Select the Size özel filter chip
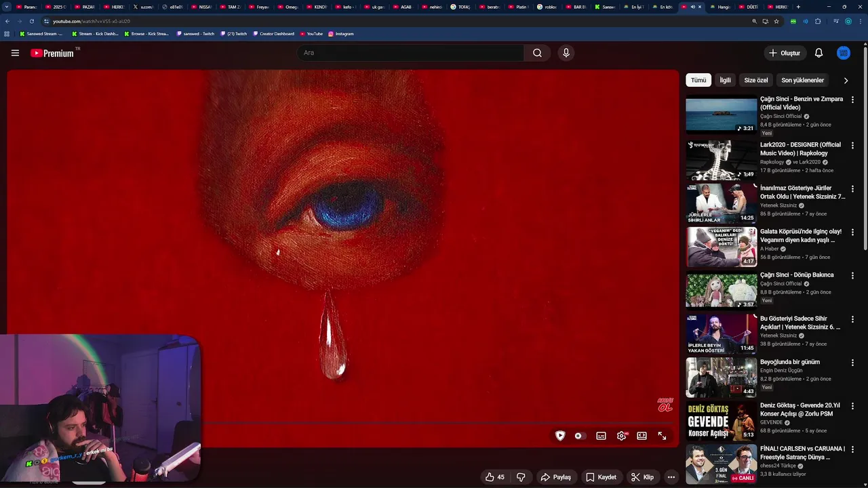The height and width of the screenshot is (488, 868). click(x=756, y=80)
